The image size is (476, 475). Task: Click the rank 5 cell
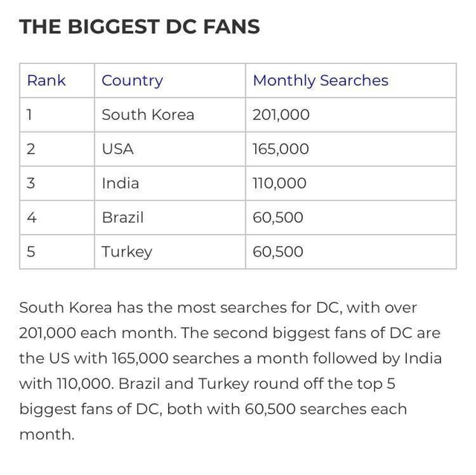(30, 251)
